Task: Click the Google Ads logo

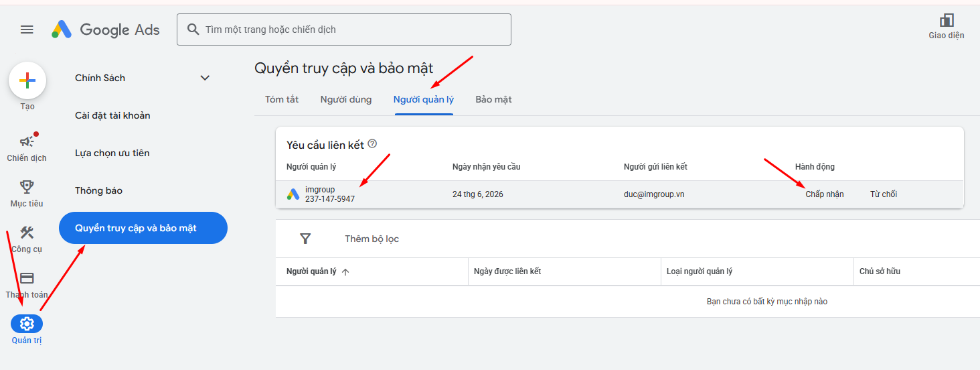Action: (106, 29)
